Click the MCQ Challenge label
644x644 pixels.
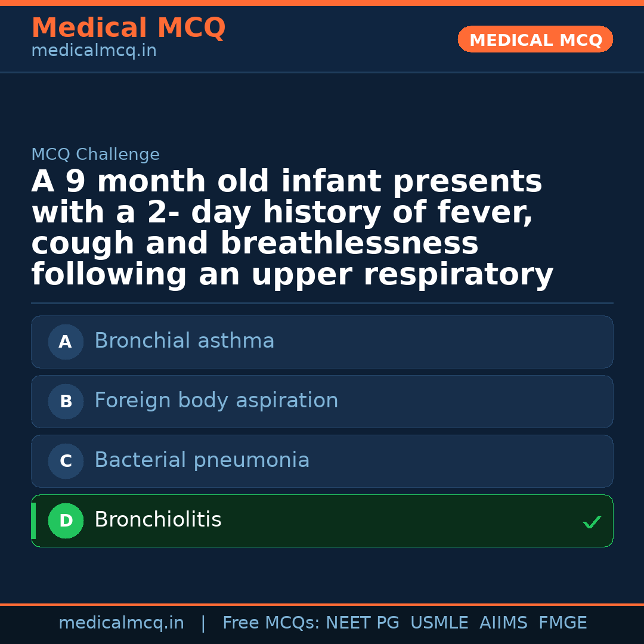[95, 155]
